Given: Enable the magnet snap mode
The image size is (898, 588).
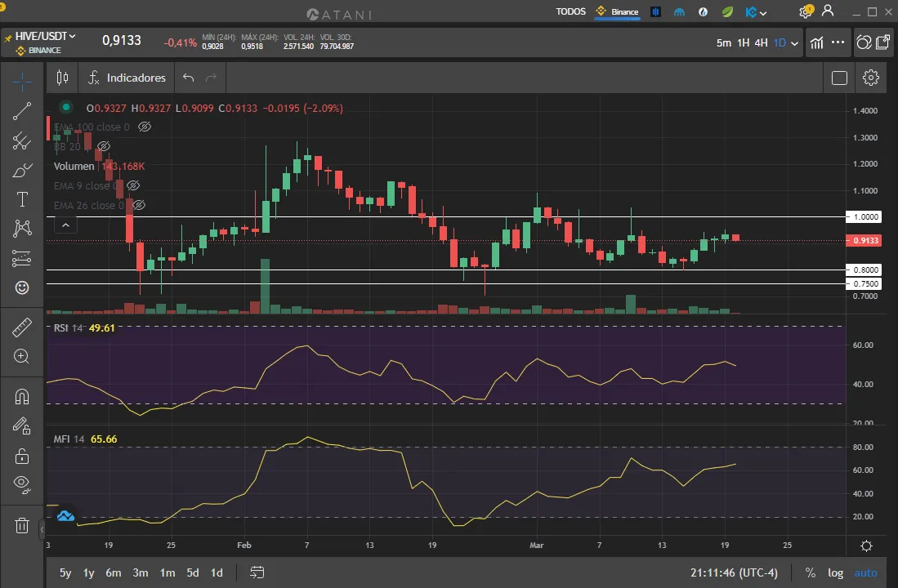Looking at the screenshot, I should point(22,397).
